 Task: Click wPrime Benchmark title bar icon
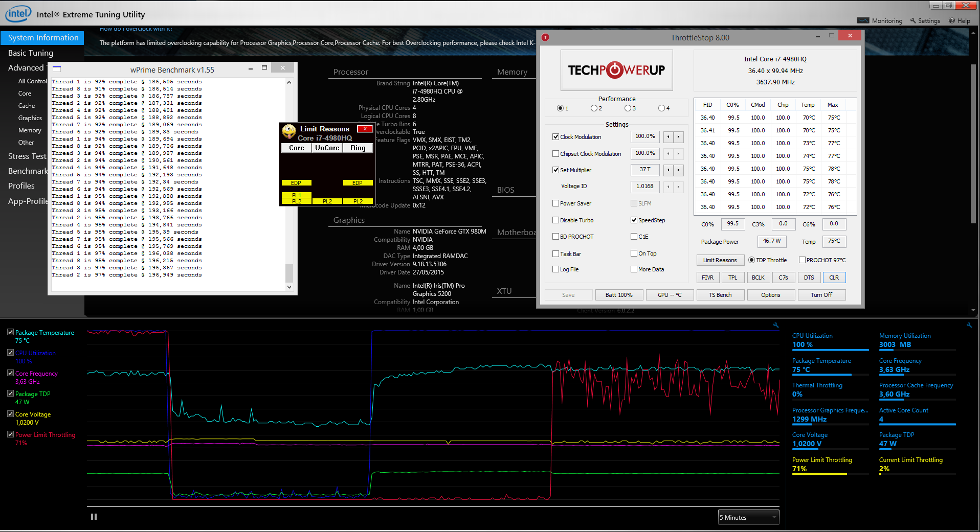[57, 69]
